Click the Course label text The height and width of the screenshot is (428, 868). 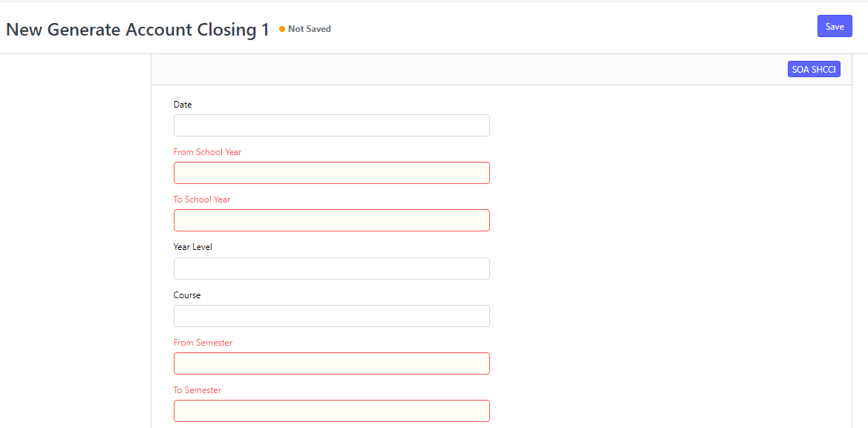[x=187, y=295]
